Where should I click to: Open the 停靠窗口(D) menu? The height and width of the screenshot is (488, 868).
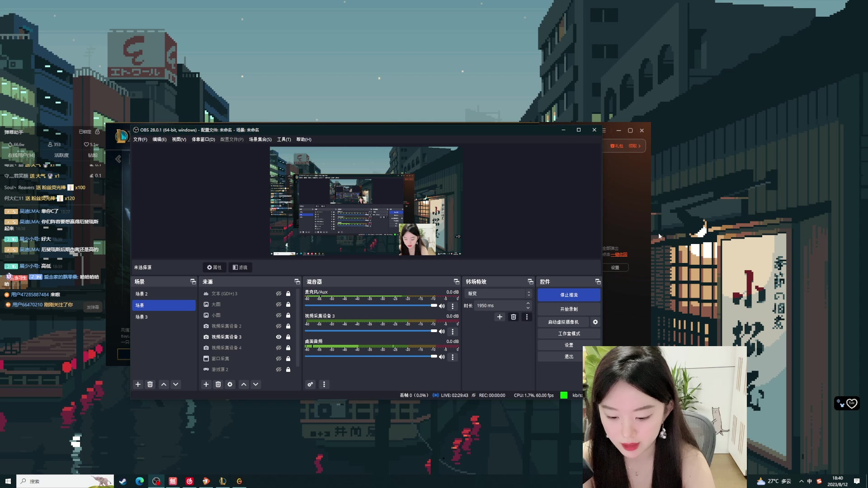[x=203, y=140]
